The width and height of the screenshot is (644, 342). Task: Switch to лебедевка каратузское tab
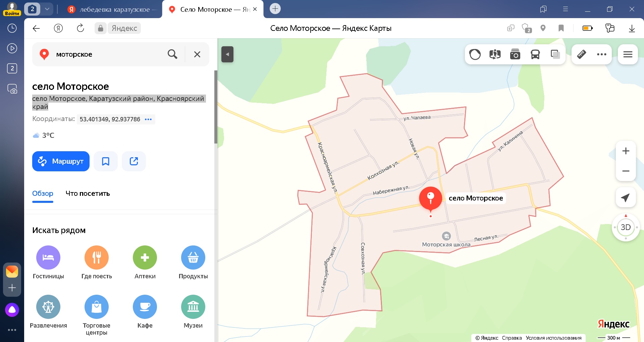point(112,9)
